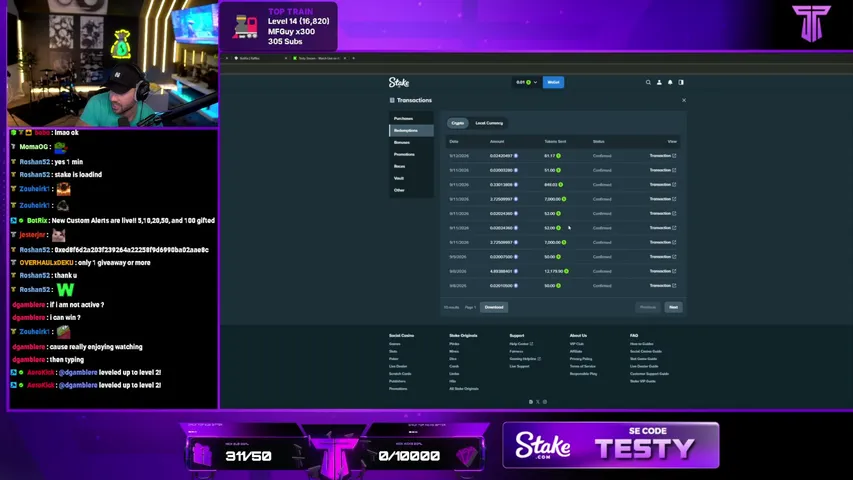Open Games link in footer
This screenshot has height=480, width=853.
[394, 344]
